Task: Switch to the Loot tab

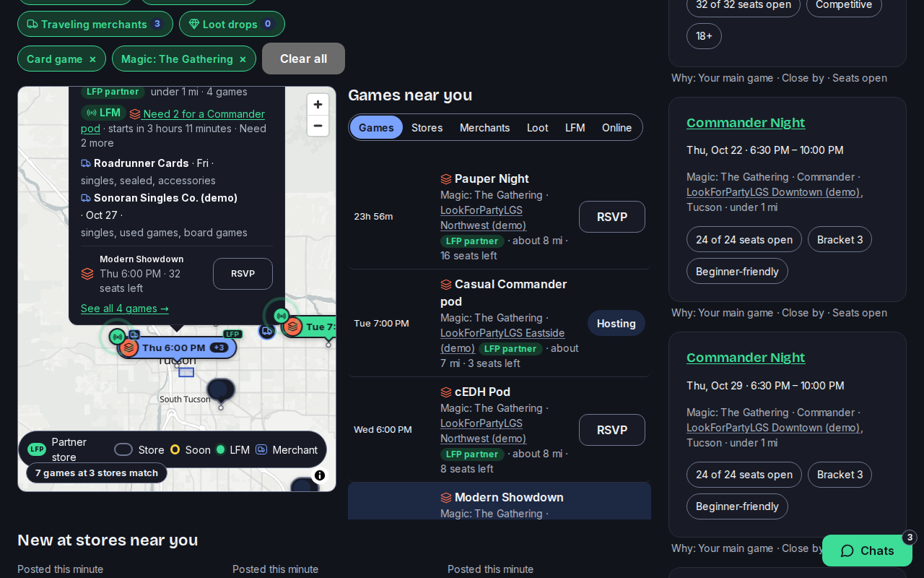Action: coord(537,127)
